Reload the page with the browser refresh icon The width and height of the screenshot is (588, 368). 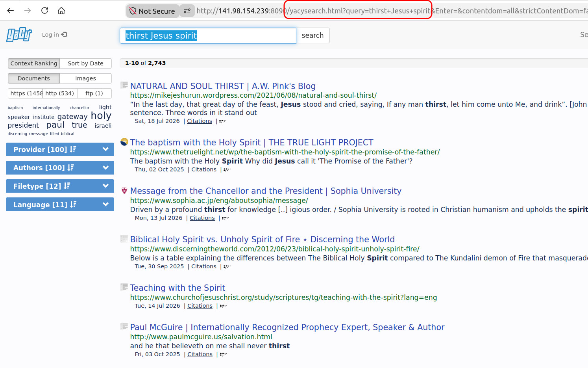pos(44,11)
